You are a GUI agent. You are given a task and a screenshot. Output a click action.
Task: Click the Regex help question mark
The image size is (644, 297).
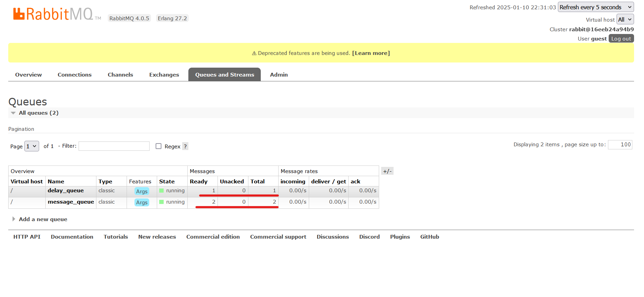[185, 146]
